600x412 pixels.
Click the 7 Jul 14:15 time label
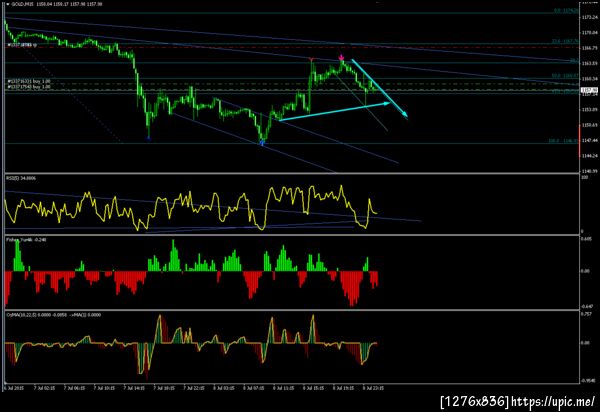point(134,388)
